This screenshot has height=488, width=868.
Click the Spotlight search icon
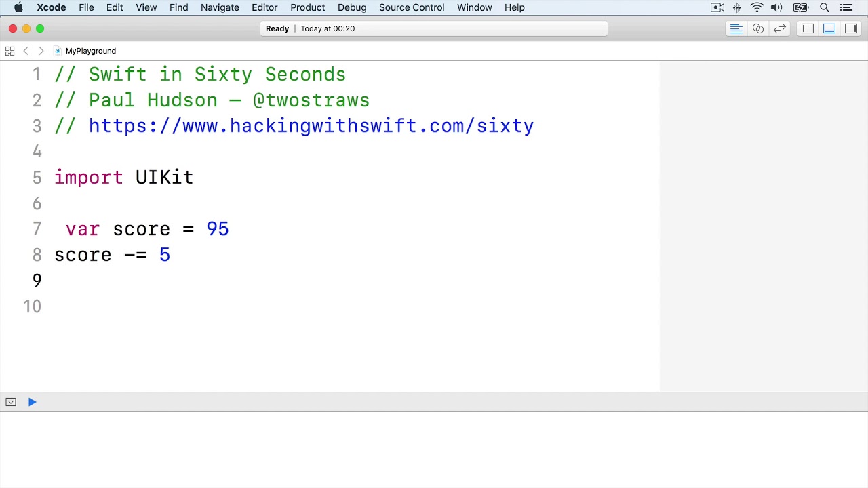point(825,7)
